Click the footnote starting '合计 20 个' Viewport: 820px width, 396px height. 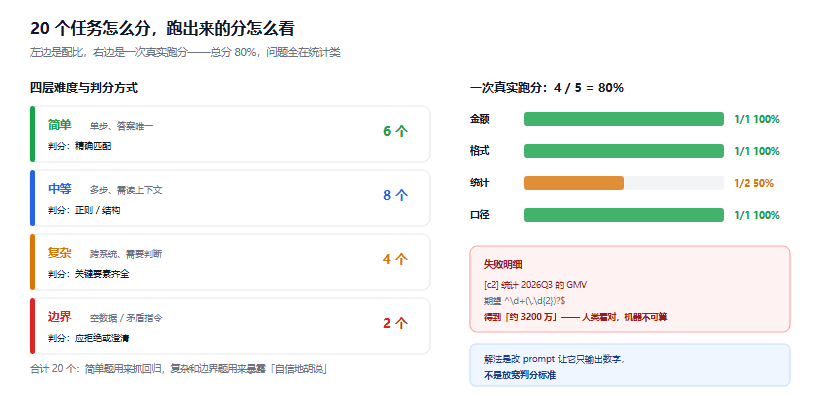pos(179,369)
